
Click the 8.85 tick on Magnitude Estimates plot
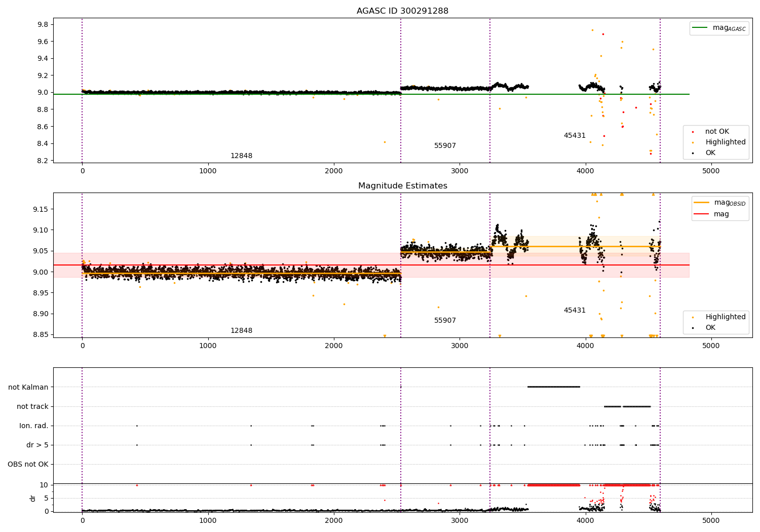click(x=41, y=334)
